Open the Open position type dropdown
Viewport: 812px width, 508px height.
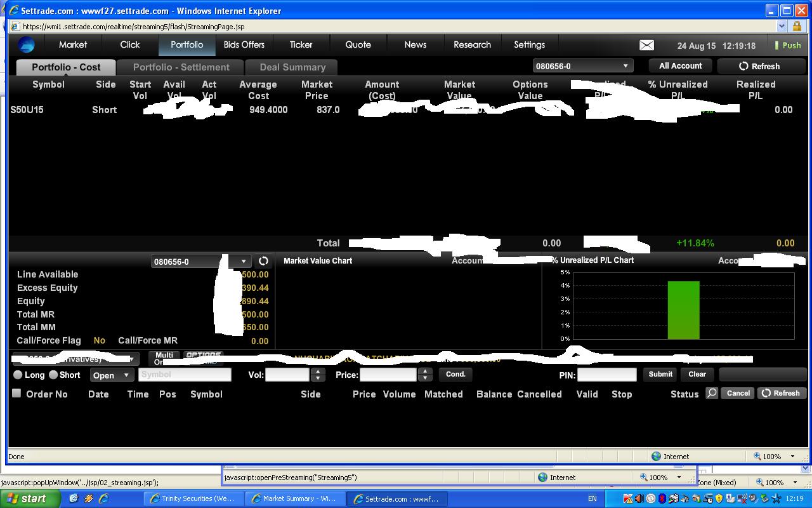(111, 375)
